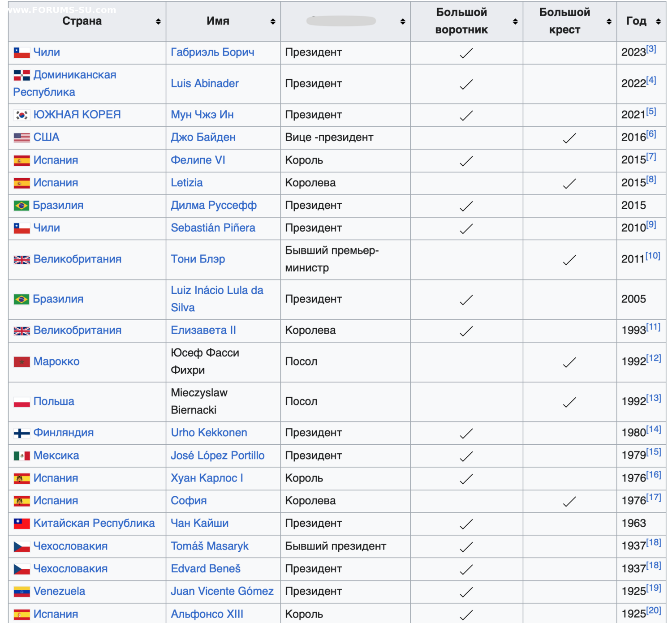
Task: Click the Tomáš Masaryk name link
Action: [209, 546]
